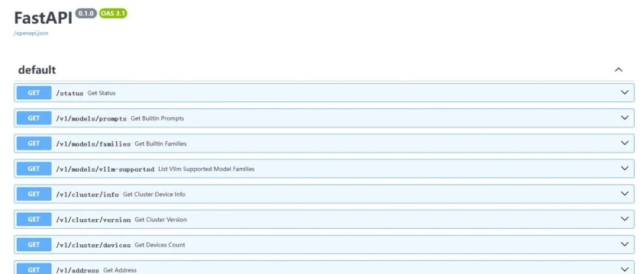Click the /v1/address path text
Screen dimensions: 644x274
(x=78, y=270)
